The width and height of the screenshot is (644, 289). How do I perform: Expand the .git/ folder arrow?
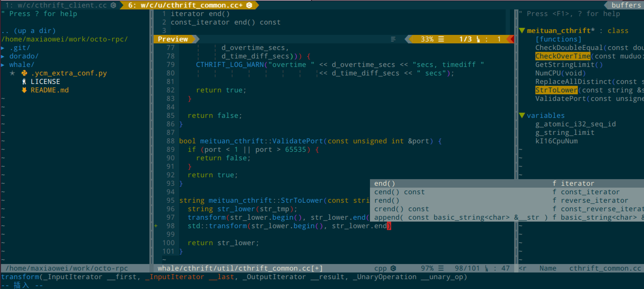click(3, 48)
